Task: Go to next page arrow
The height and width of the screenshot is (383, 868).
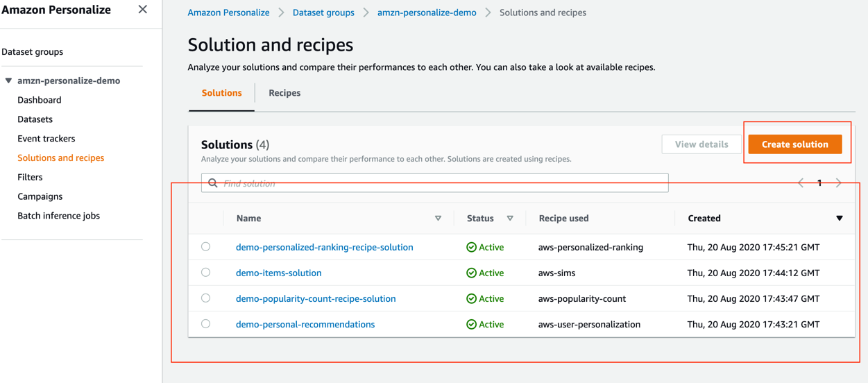Action: click(x=839, y=183)
